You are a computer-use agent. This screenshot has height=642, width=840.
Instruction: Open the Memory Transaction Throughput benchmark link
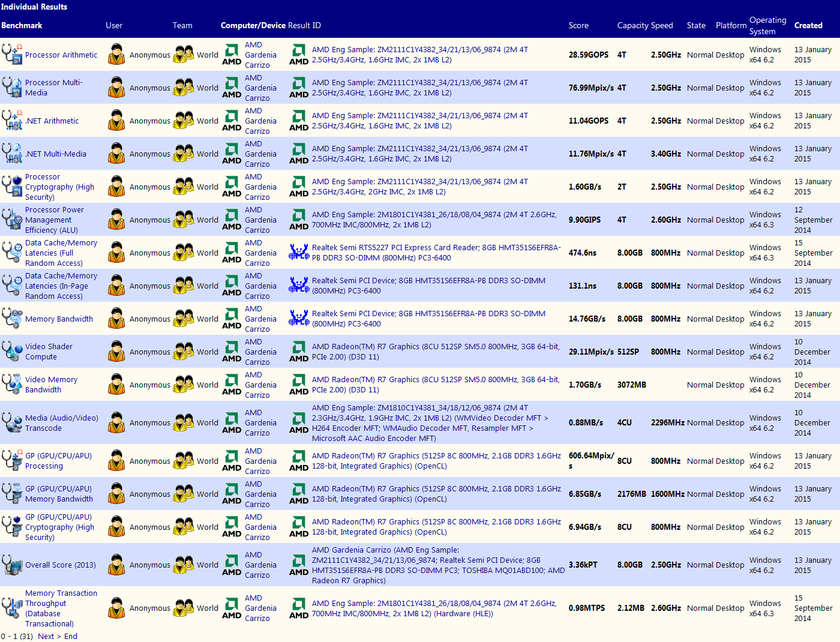(x=61, y=608)
